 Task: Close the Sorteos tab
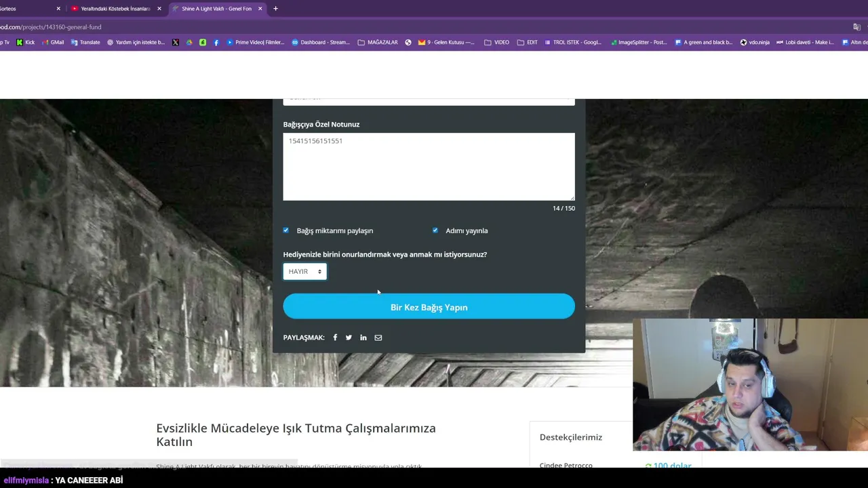click(58, 9)
